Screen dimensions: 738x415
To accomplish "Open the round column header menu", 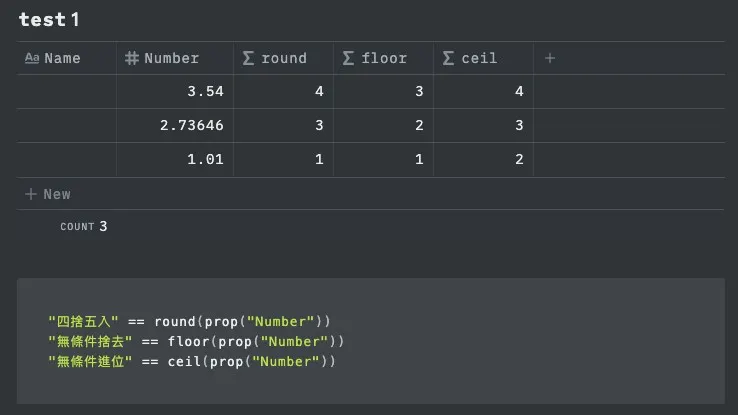I will coord(284,58).
